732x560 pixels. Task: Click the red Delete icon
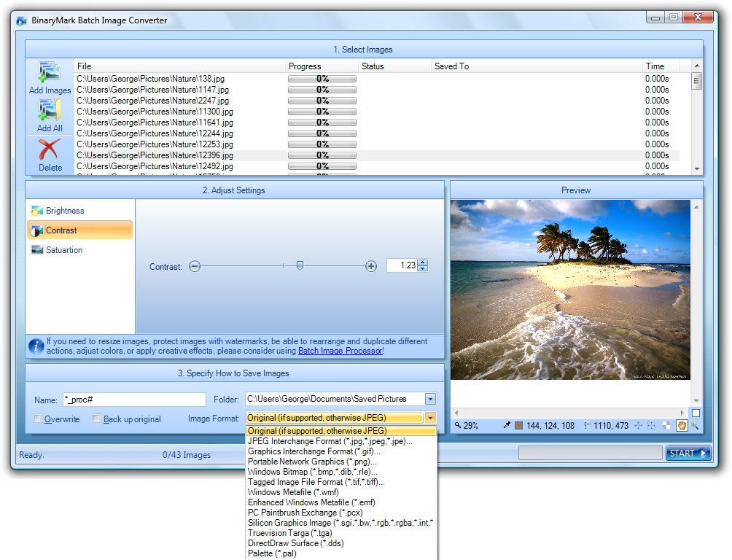50,150
